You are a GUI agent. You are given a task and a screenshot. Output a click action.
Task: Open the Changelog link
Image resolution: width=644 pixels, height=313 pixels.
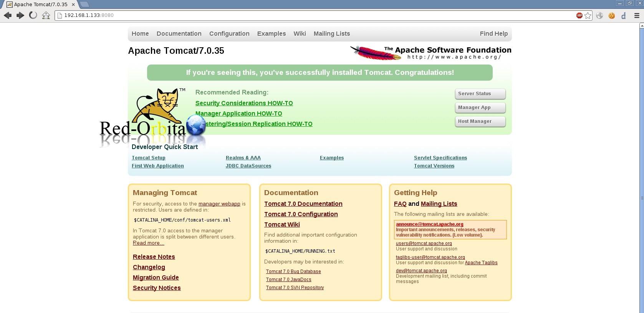pyautogui.click(x=149, y=267)
